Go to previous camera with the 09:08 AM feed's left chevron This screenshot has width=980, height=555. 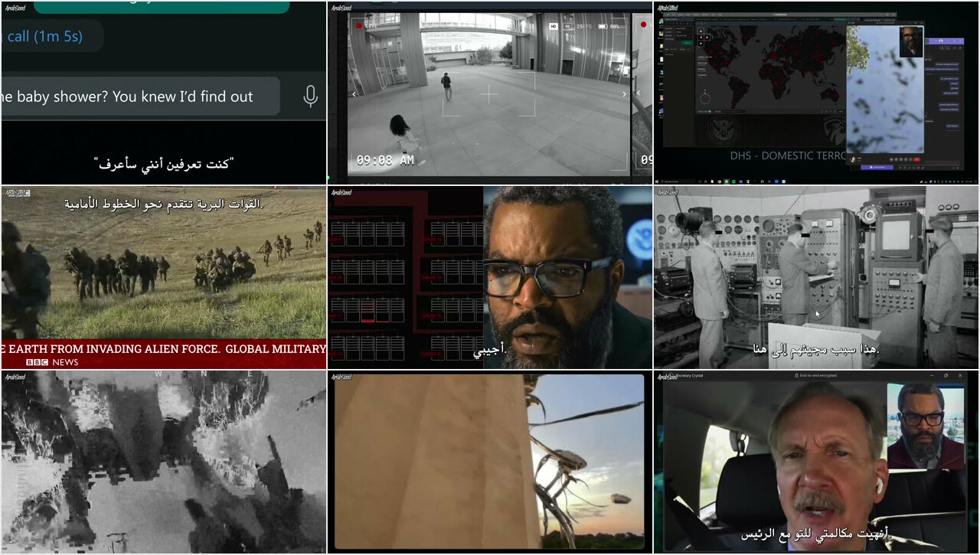(354, 95)
